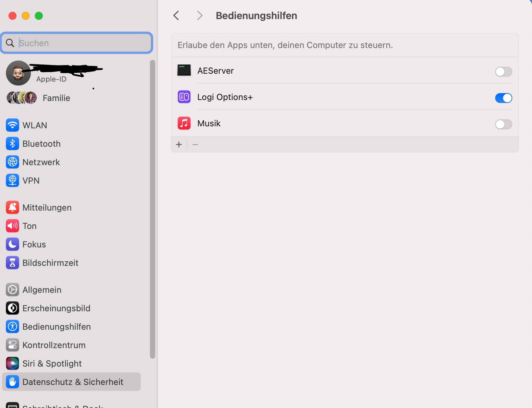Select the Fokus moon icon
Screen dimensions: 532x408
pyautogui.click(x=12, y=244)
